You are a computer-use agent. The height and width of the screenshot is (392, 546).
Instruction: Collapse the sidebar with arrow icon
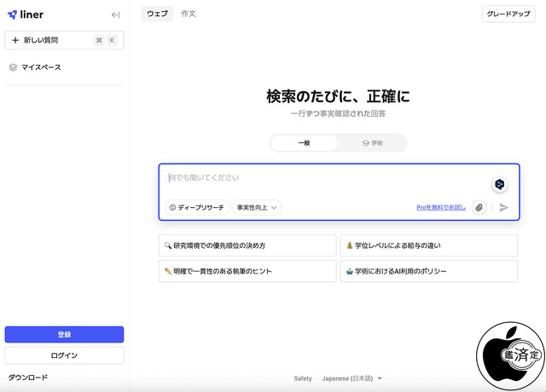[x=116, y=14]
